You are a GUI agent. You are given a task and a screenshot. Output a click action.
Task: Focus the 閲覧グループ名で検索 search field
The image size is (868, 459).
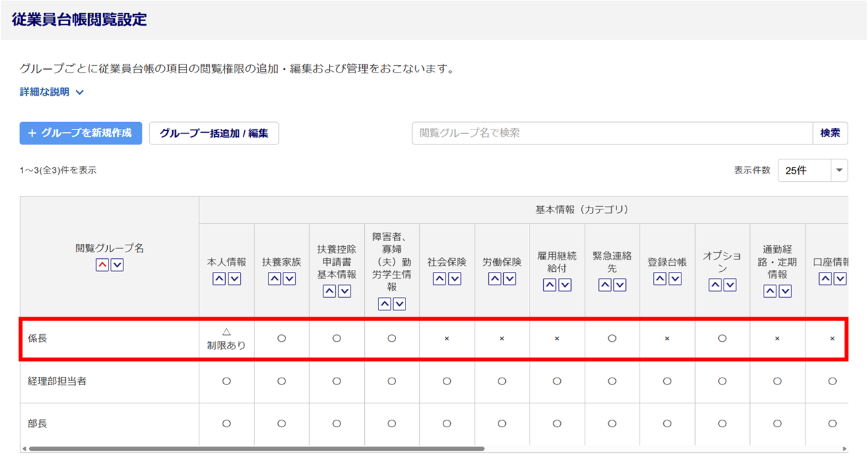point(612,134)
